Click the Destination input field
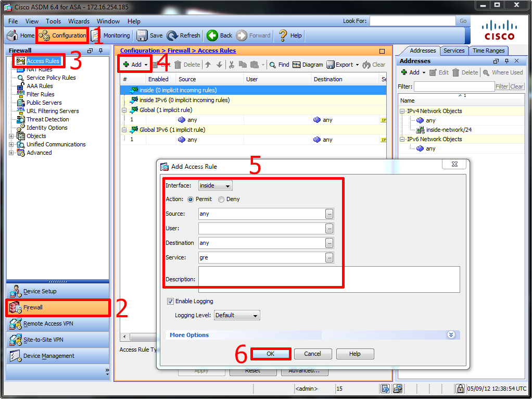Viewport: 532px width, 399px height. [262, 243]
